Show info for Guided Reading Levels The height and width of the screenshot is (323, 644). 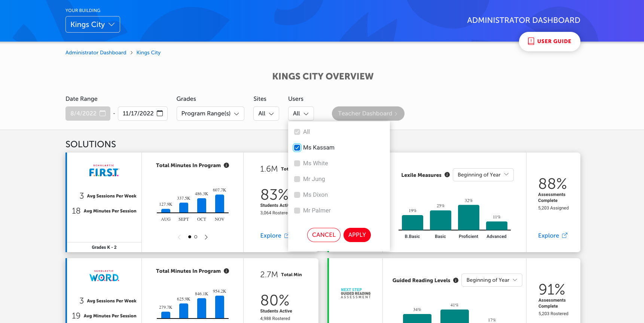[x=456, y=280]
